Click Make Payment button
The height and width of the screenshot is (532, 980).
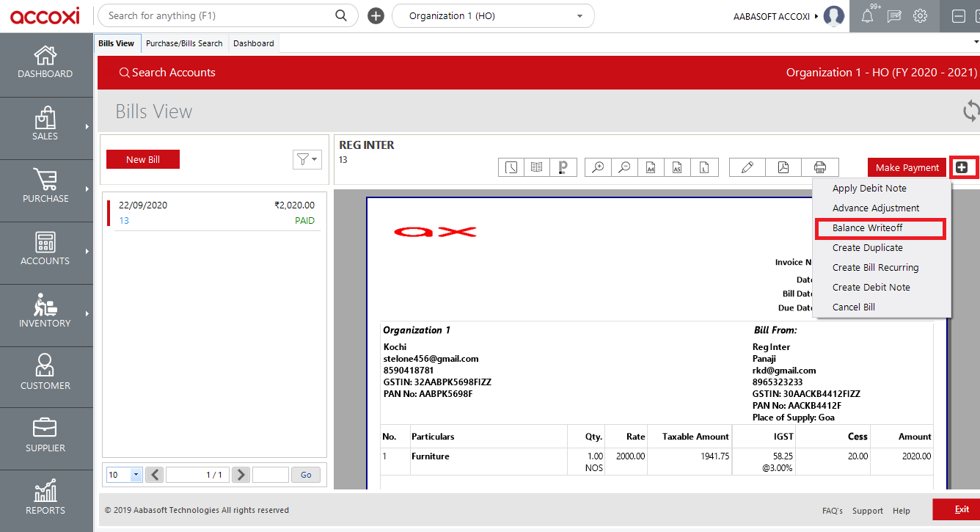[x=907, y=167]
